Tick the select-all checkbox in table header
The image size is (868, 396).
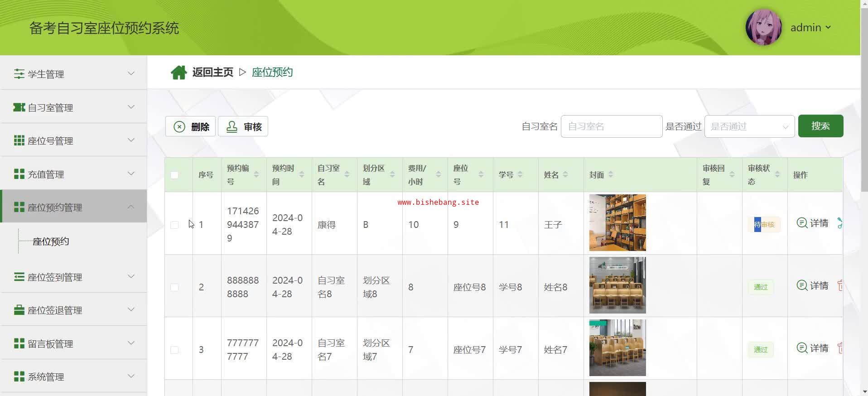174,175
